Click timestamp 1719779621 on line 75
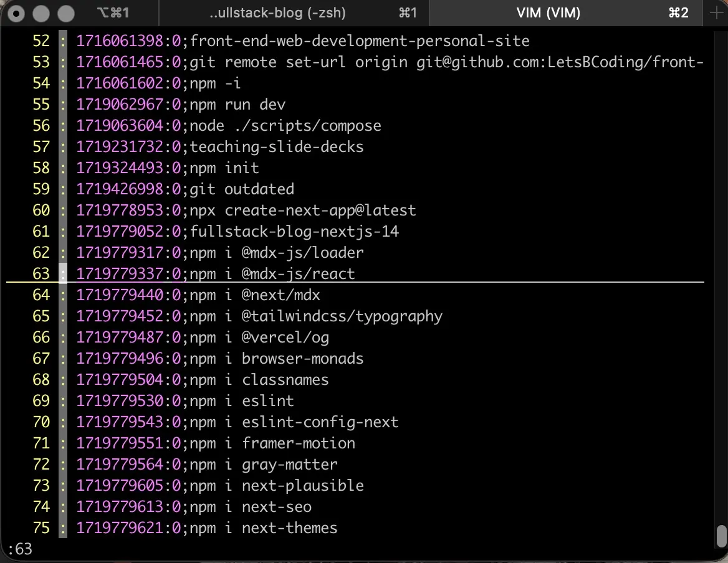Image resolution: width=728 pixels, height=563 pixels. pos(120,528)
